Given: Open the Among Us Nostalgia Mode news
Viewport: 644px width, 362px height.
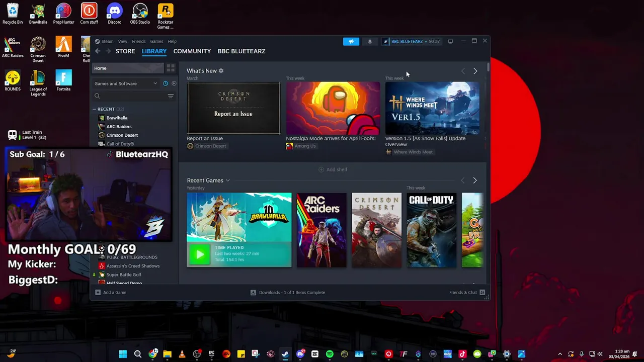Looking at the screenshot, I should [333, 109].
